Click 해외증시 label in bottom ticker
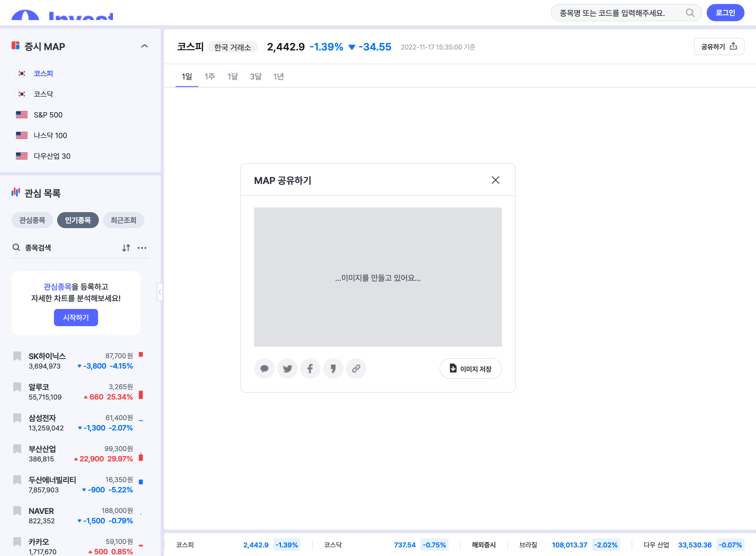Viewport: 756px width, 556px height. tap(484, 545)
